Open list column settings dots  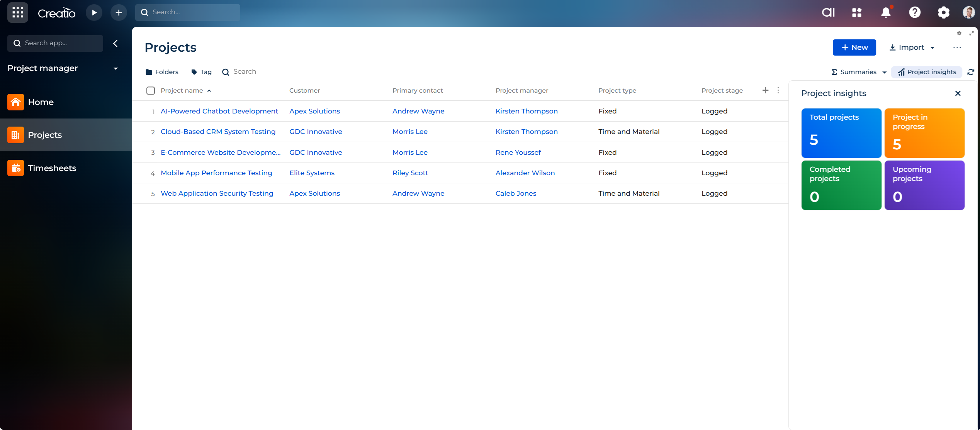click(778, 90)
